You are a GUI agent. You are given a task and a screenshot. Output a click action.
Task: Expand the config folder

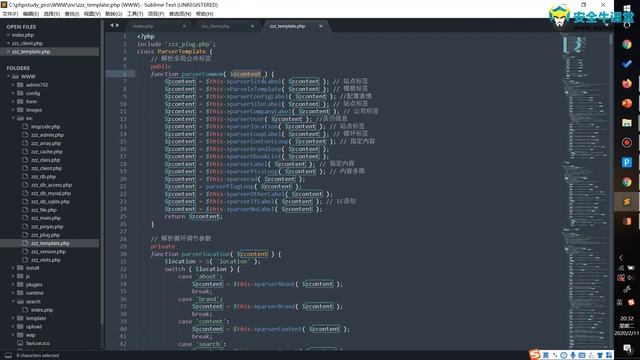click(x=13, y=93)
